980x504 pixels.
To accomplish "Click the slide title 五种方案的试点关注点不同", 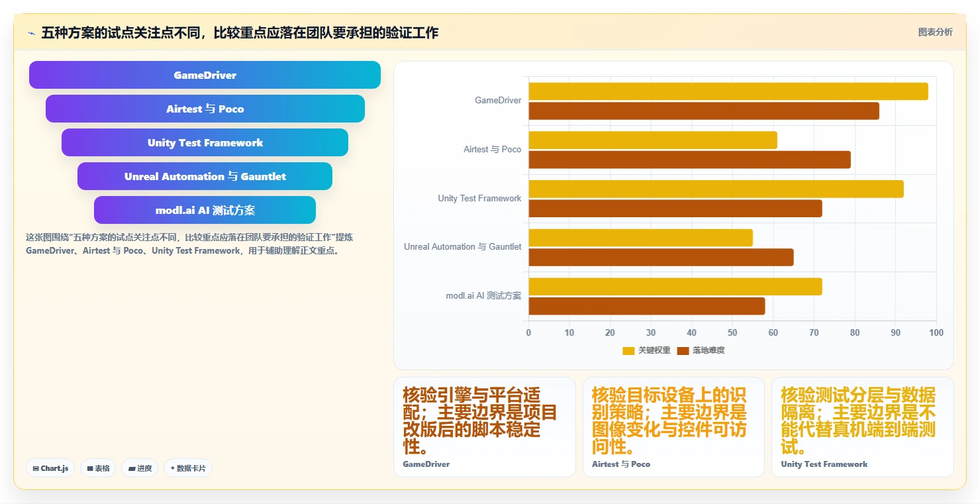I will pyautogui.click(x=240, y=32).
